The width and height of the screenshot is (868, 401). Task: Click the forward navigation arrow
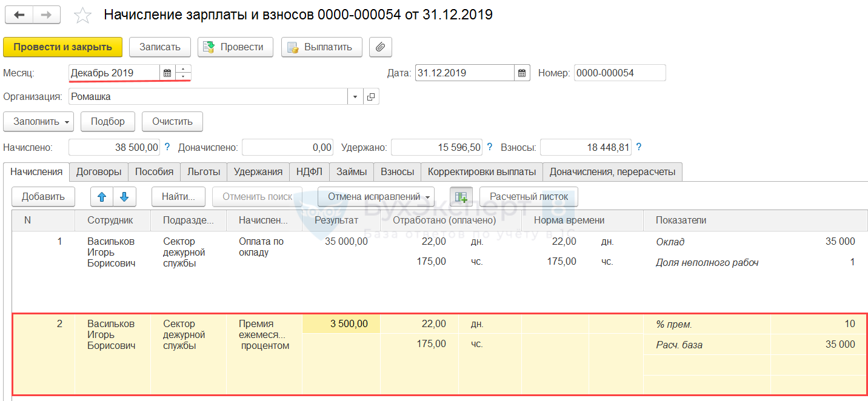[47, 15]
